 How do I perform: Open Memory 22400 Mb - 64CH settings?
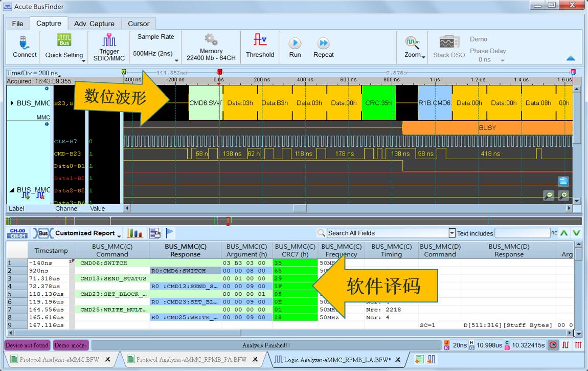point(211,39)
